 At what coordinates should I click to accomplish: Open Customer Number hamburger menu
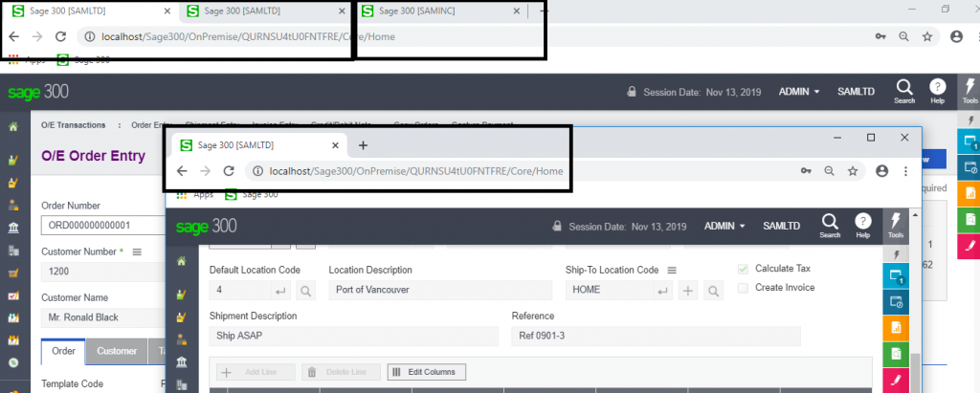click(x=137, y=251)
